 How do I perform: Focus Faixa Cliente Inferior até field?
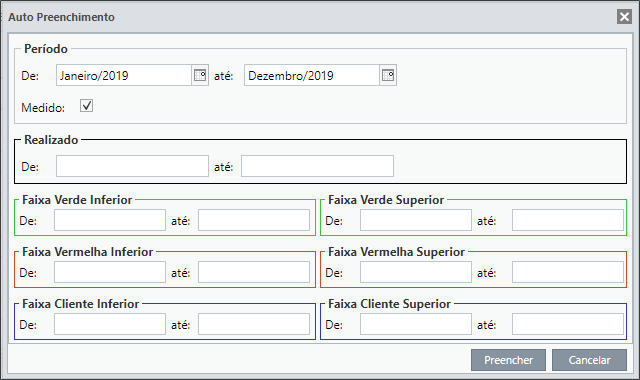click(x=254, y=324)
